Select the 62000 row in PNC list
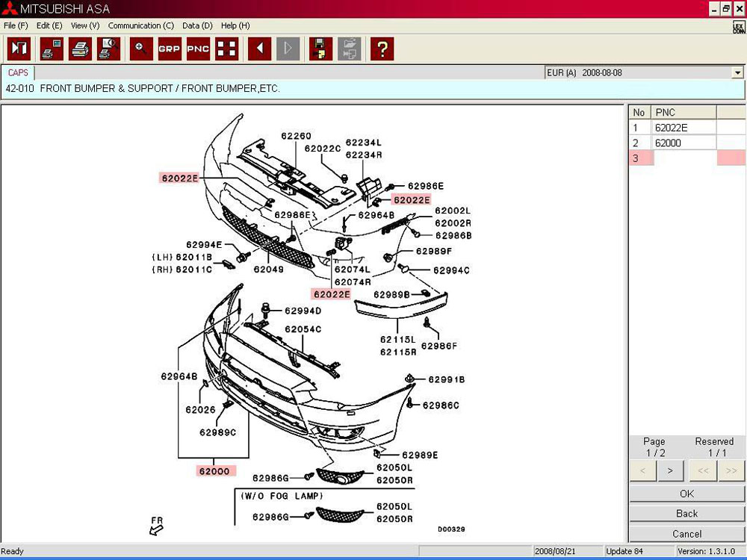 [x=684, y=143]
